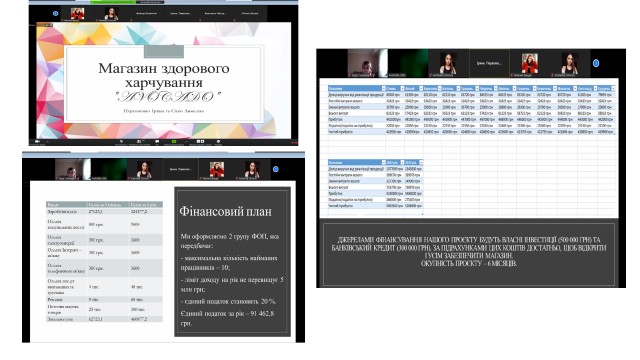Click the Security shield icon in Zoom toolbar

tap(121, 141)
